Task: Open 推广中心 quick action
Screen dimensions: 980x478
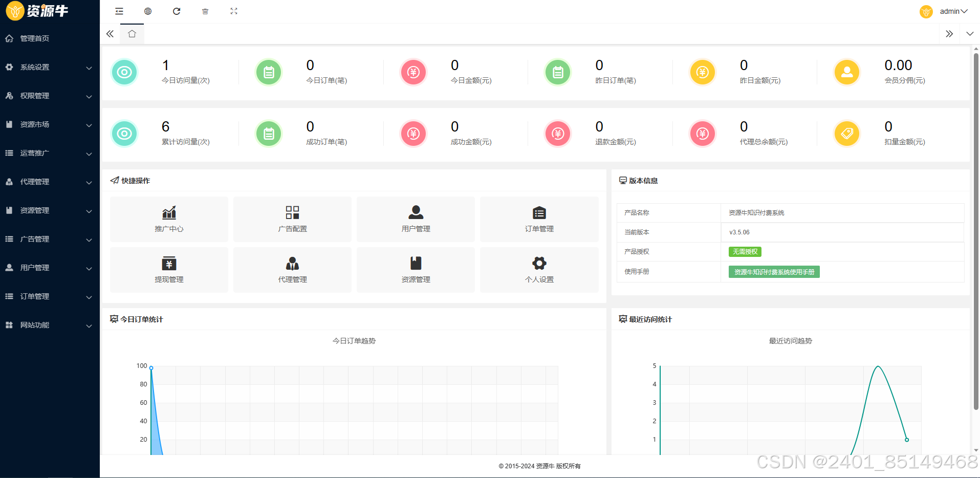Action: pos(169,219)
